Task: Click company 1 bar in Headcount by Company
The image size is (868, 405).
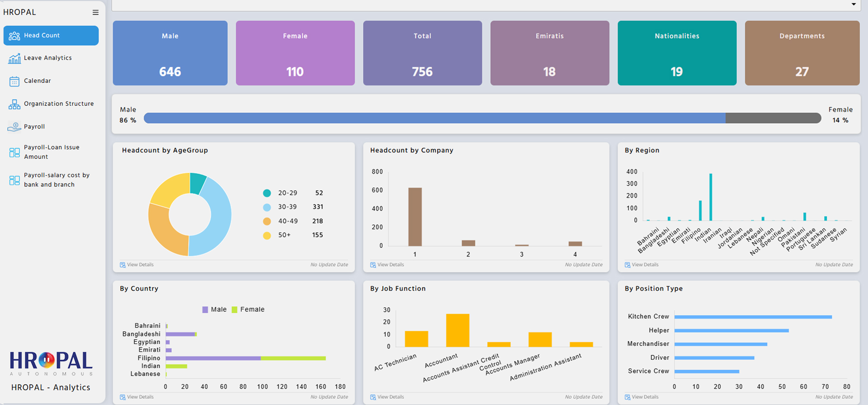Action: click(415, 217)
